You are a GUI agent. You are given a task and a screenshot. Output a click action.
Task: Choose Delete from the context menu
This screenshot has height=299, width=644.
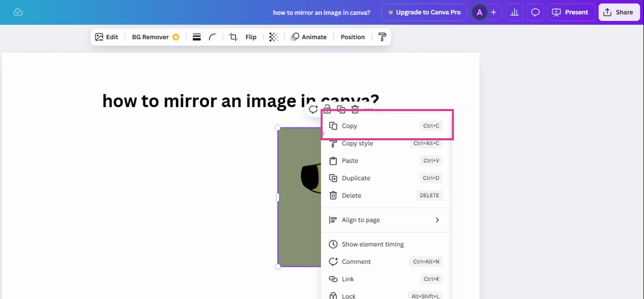tap(386, 196)
